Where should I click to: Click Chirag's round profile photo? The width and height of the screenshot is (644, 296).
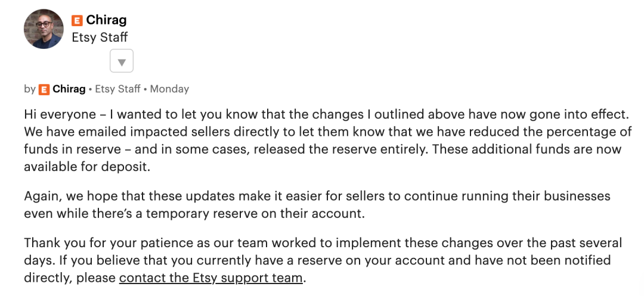coord(44,29)
